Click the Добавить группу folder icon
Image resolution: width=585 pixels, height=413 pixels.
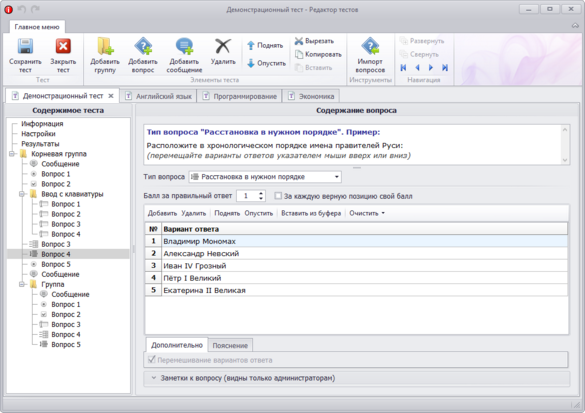pos(105,46)
